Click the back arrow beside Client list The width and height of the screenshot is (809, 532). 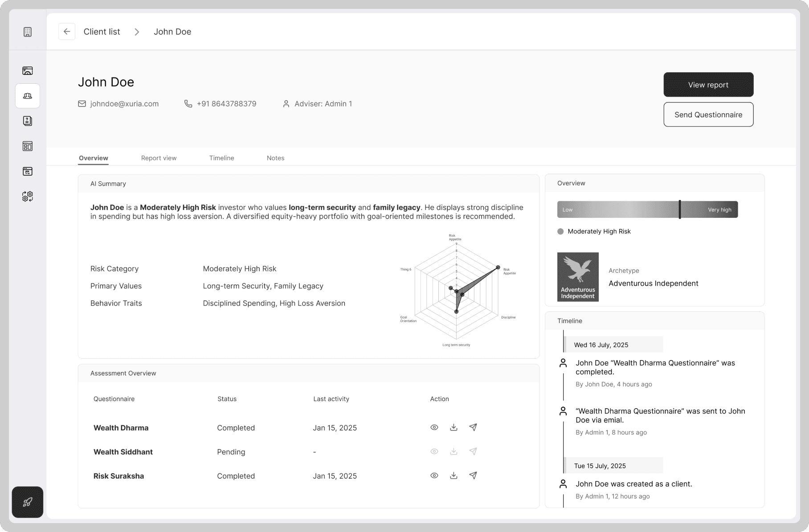(67, 31)
